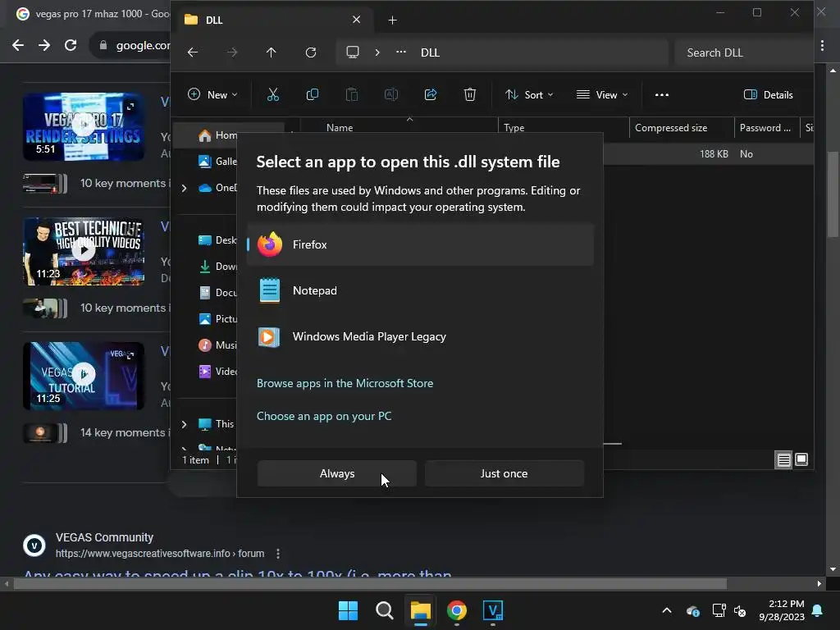This screenshot has width=840, height=630.
Task: Open Home in Explorer navigation pane
Action: point(217,135)
